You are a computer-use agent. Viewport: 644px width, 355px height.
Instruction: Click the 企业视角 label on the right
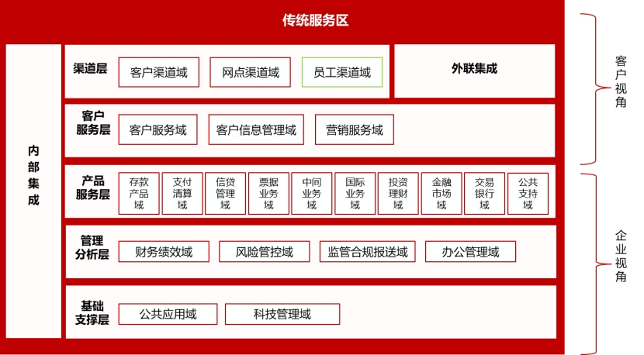pos(621,256)
